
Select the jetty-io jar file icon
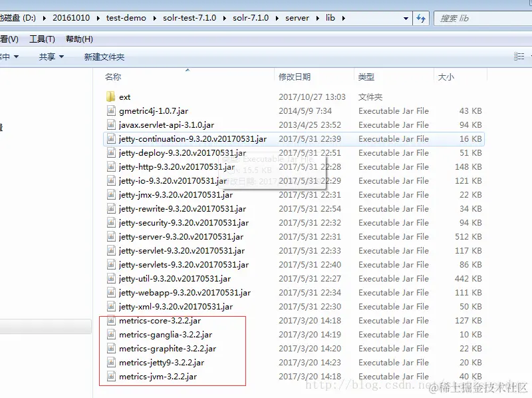111,180
